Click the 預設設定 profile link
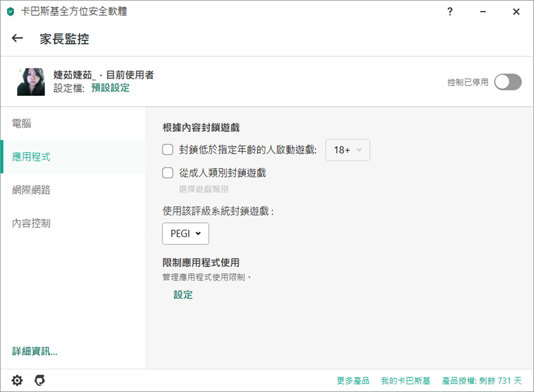This screenshot has height=392, width=534. pos(110,88)
